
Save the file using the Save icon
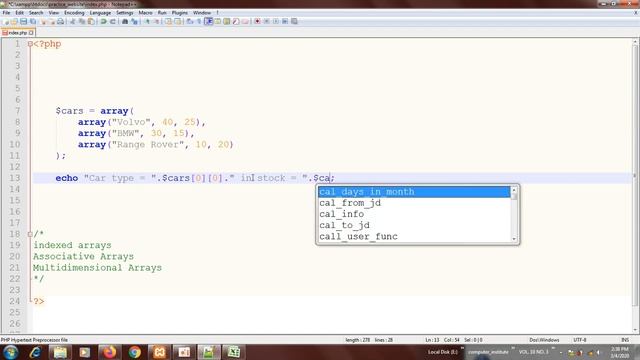(23, 21)
